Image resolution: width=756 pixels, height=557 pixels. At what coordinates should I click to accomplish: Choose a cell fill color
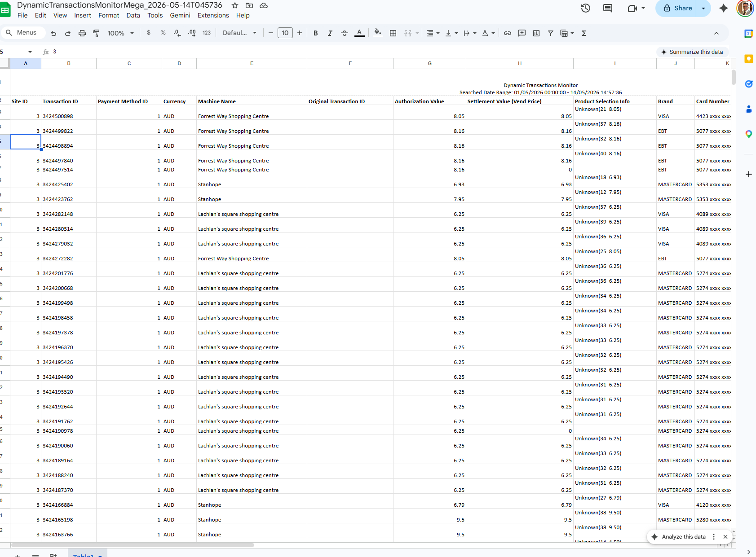pyautogui.click(x=378, y=33)
